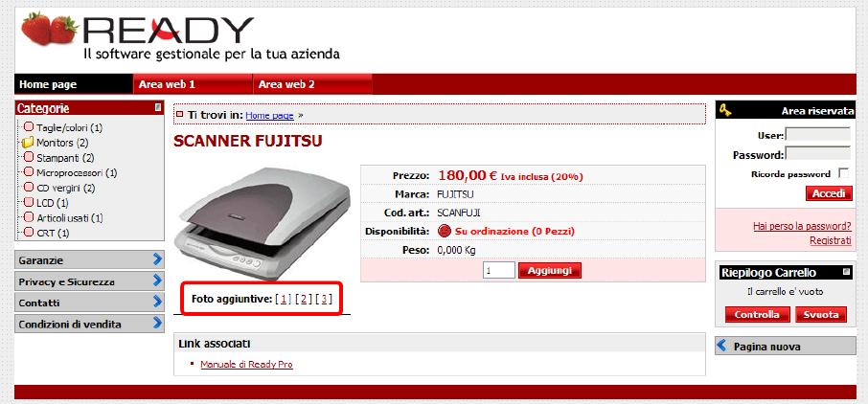Open the Area web 2 tab
The image size is (868, 404).
[312, 84]
